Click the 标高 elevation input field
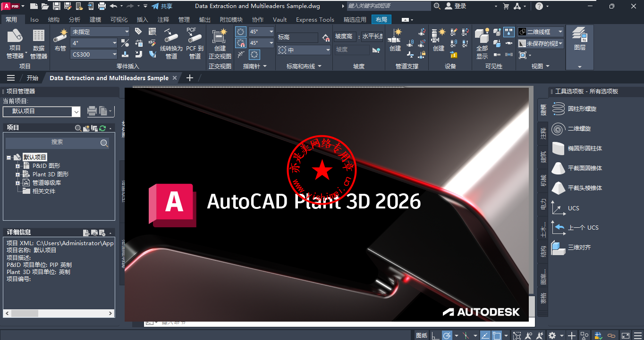 [x=297, y=37]
